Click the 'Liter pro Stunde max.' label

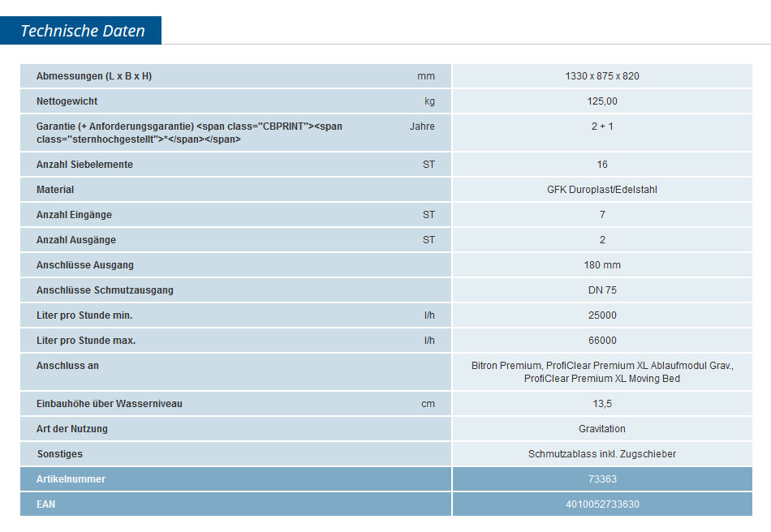(86, 341)
